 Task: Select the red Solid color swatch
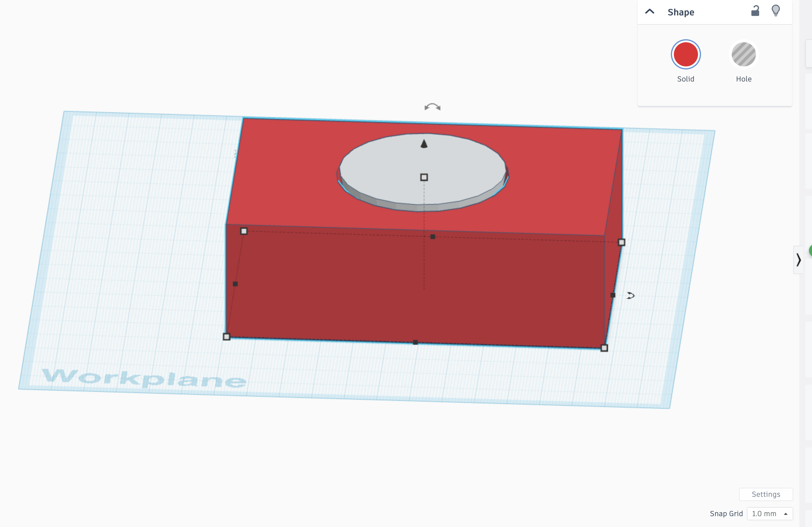coord(685,54)
